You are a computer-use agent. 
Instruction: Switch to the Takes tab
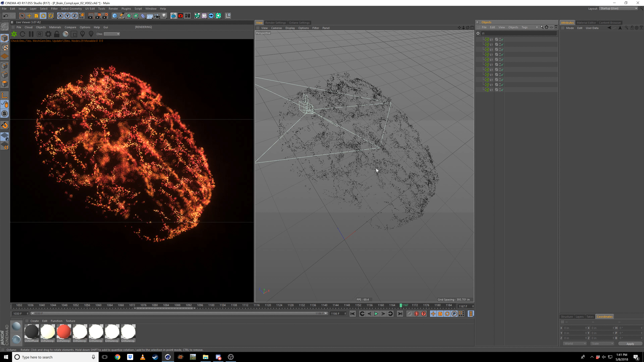point(590,317)
